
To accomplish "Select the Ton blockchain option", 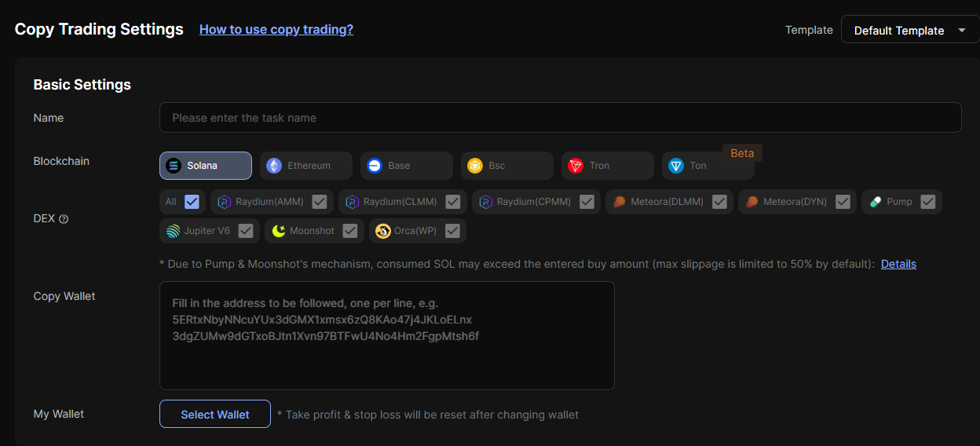I will click(708, 166).
